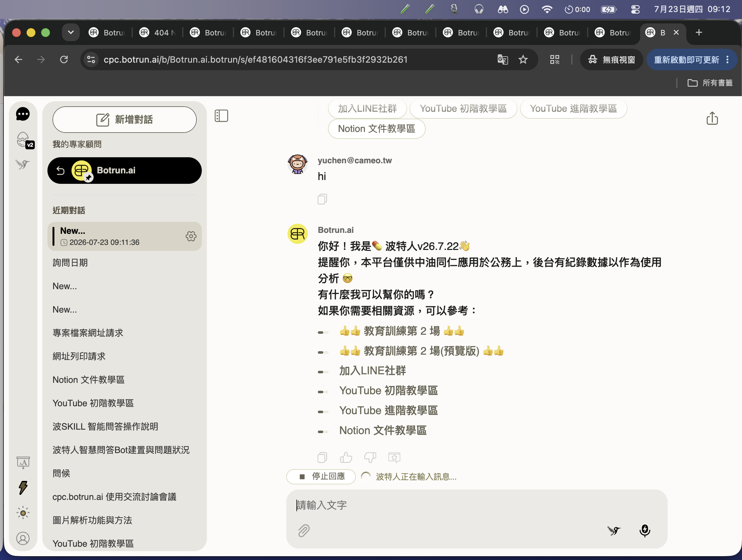This screenshot has width=742, height=560.
Task: View site information icon in address bar
Action: point(91,60)
